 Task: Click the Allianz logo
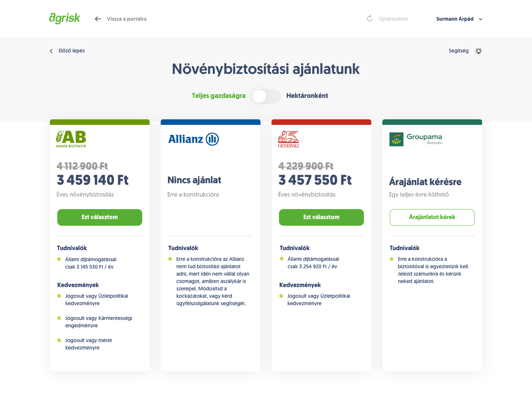click(194, 139)
